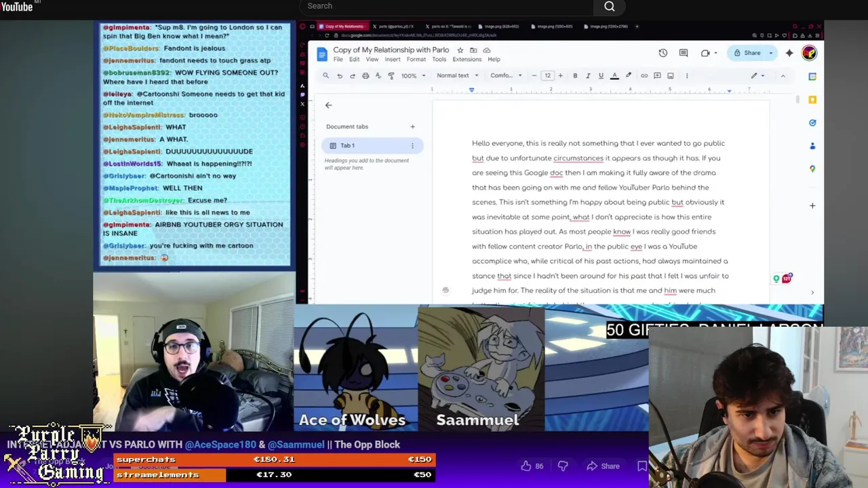Image resolution: width=868 pixels, height=488 pixels.
Task: Collapse the menus with up chevron
Action: (783, 76)
